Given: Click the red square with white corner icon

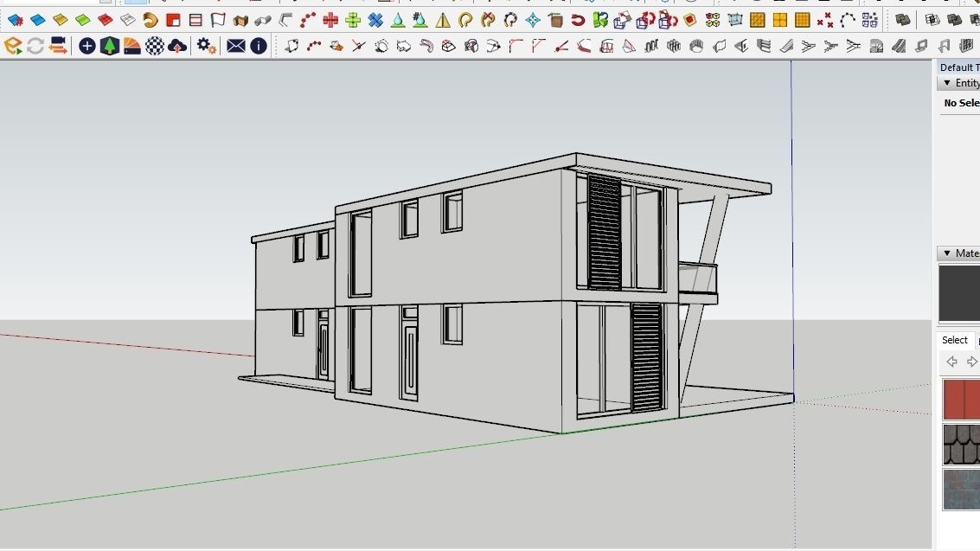Looking at the screenshot, I should point(173,20).
